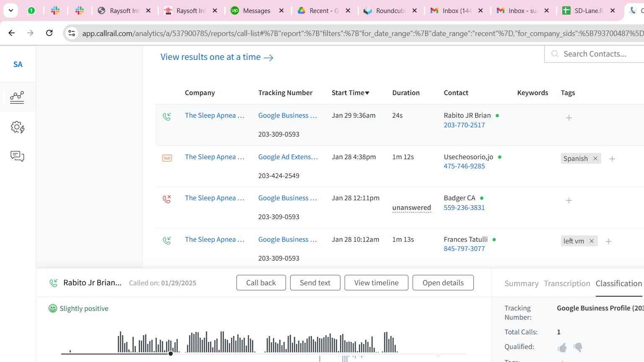Click the SA account avatar
This screenshot has width=644, height=362.
(x=18, y=65)
